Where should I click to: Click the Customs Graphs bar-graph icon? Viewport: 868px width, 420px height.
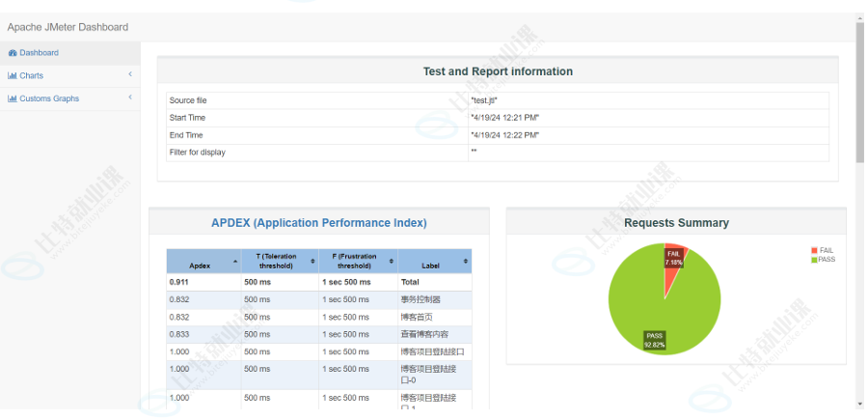point(13,98)
